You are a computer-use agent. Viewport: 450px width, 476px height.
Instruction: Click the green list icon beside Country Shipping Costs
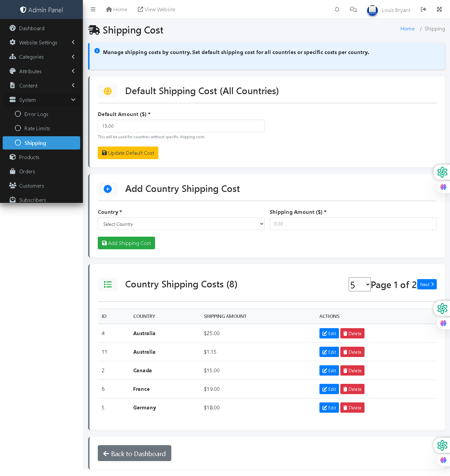click(108, 284)
